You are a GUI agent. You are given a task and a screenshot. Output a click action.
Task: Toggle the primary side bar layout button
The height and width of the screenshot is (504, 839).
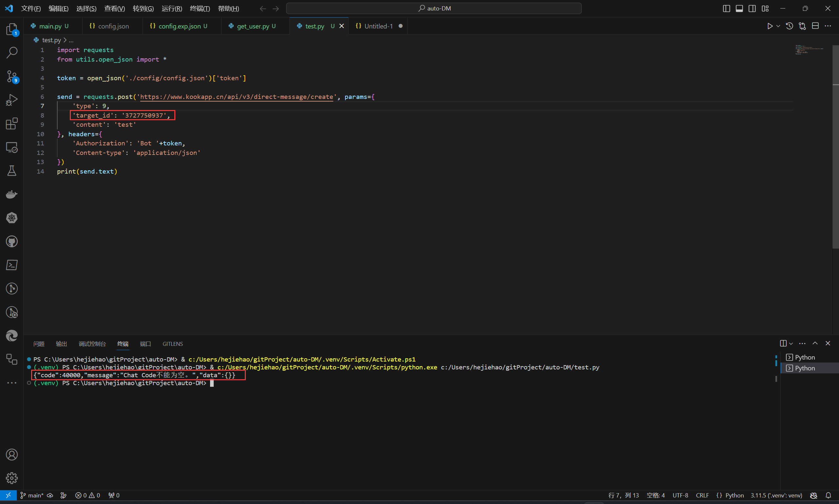726,9
